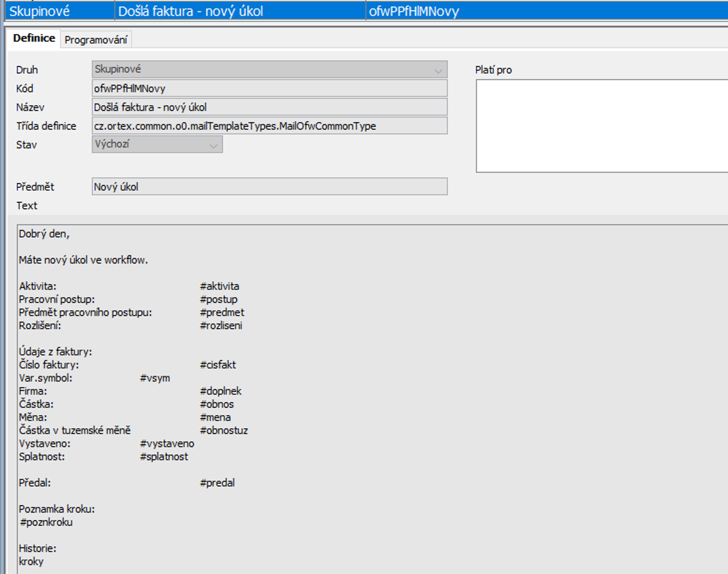Click the #cisfakt placeholder in the text

[218, 365]
